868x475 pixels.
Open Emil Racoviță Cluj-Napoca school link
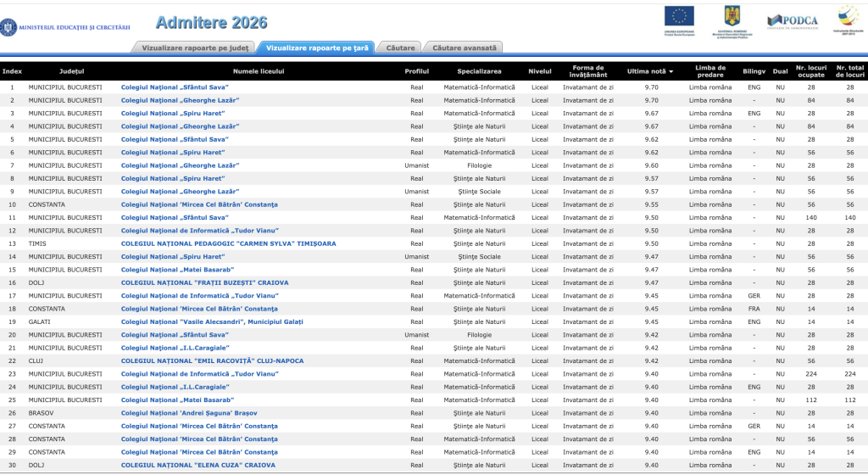tap(212, 361)
